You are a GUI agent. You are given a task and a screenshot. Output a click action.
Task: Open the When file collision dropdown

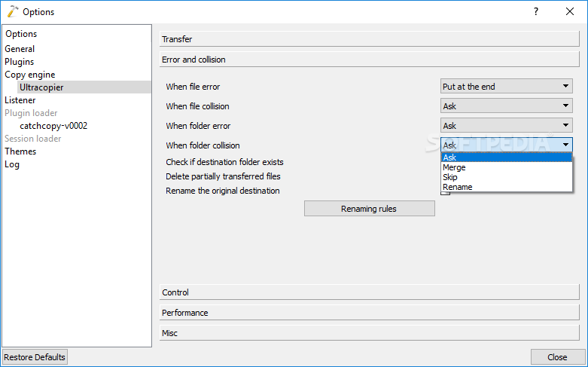click(x=506, y=106)
